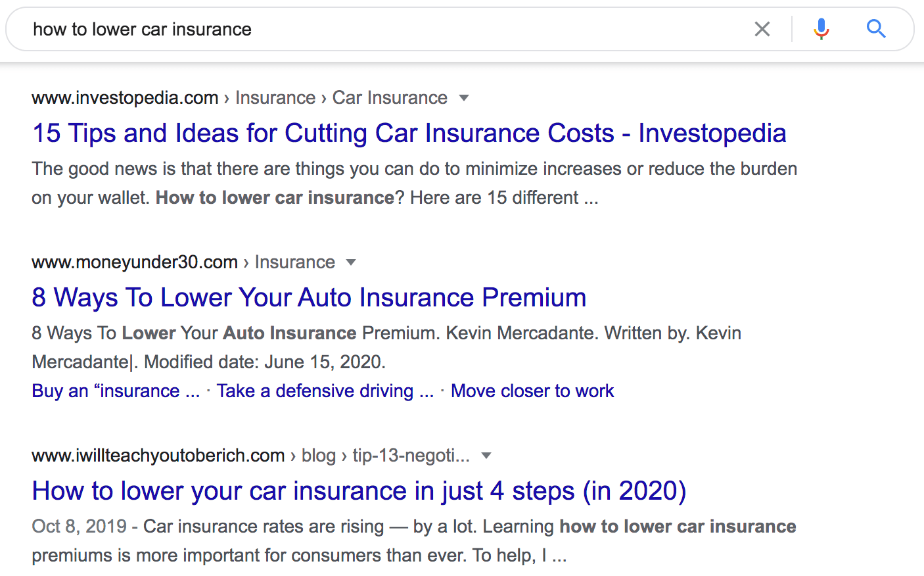Open the Investopedia article about cutting car insurance costs
Image resolution: width=924 pixels, height=576 pixels.
click(409, 133)
